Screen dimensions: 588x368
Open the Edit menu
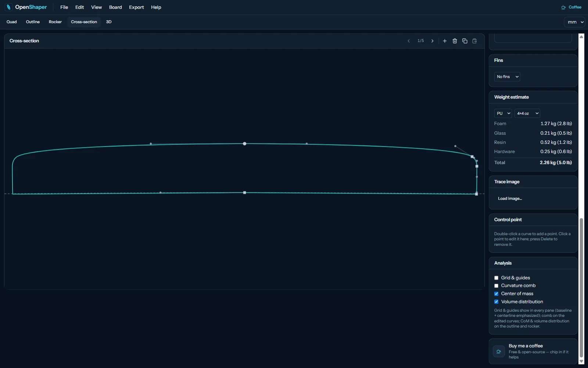pos(79,7)
